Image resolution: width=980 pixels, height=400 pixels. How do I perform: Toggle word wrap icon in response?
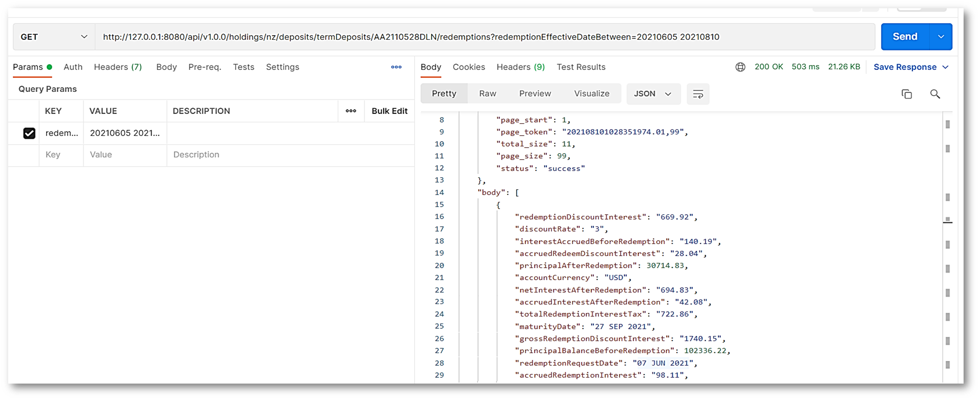click(697, 94)
